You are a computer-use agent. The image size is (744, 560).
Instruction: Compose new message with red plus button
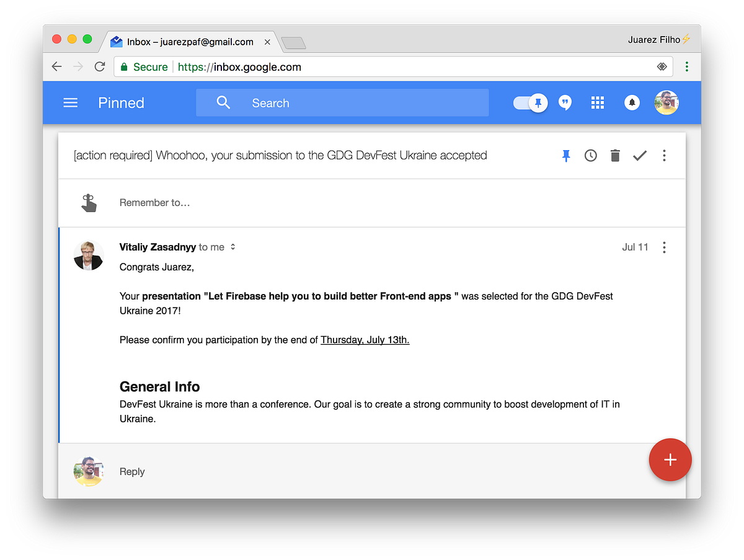click(670, 460)
